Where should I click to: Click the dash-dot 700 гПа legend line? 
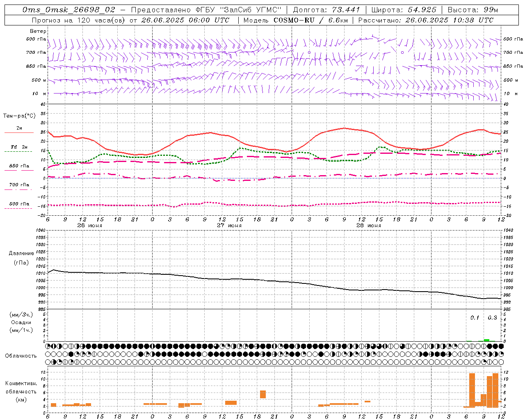point(18,189)
